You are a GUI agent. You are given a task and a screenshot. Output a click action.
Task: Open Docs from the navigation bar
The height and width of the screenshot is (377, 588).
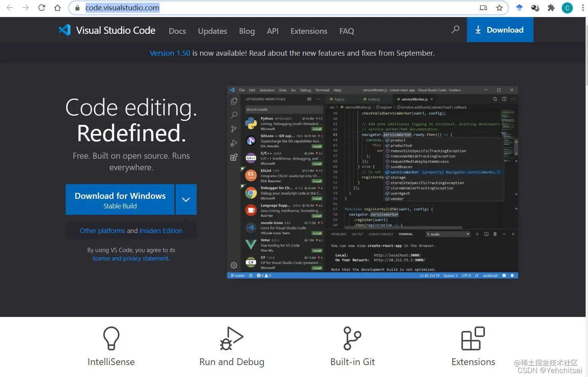177,31
